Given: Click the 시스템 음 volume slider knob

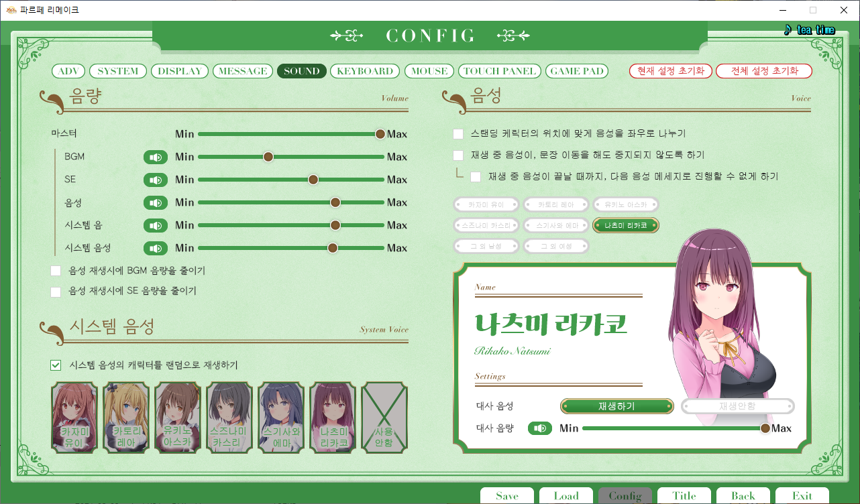Looking at the screenshot, I should pos(335,225).
